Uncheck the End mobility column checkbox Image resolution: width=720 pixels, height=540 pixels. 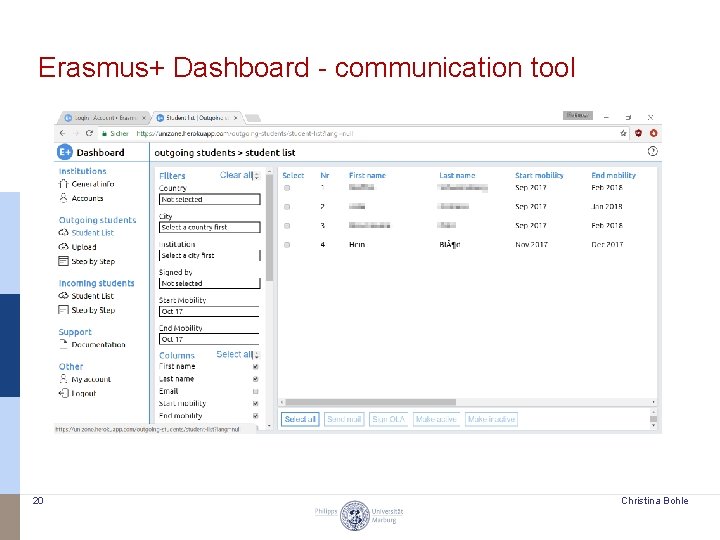pos(256,416)
